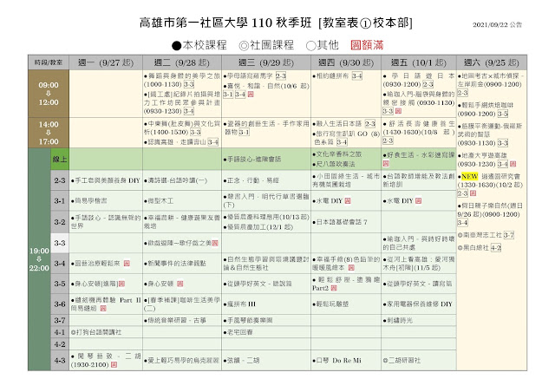The width and height of the screenshot is (555, 392).
Task: Select classroom row label 3-7
Action: [x=60, y=321]
